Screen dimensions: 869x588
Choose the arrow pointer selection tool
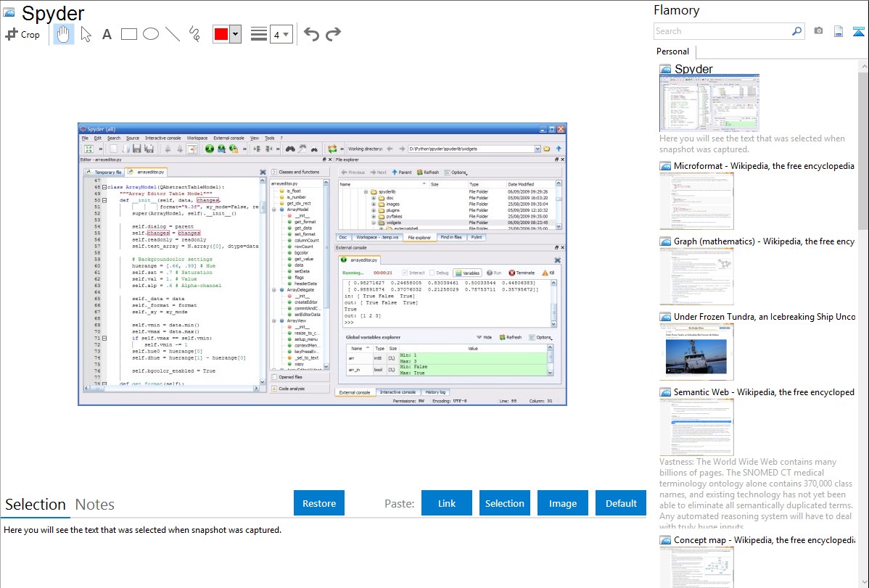86,34
